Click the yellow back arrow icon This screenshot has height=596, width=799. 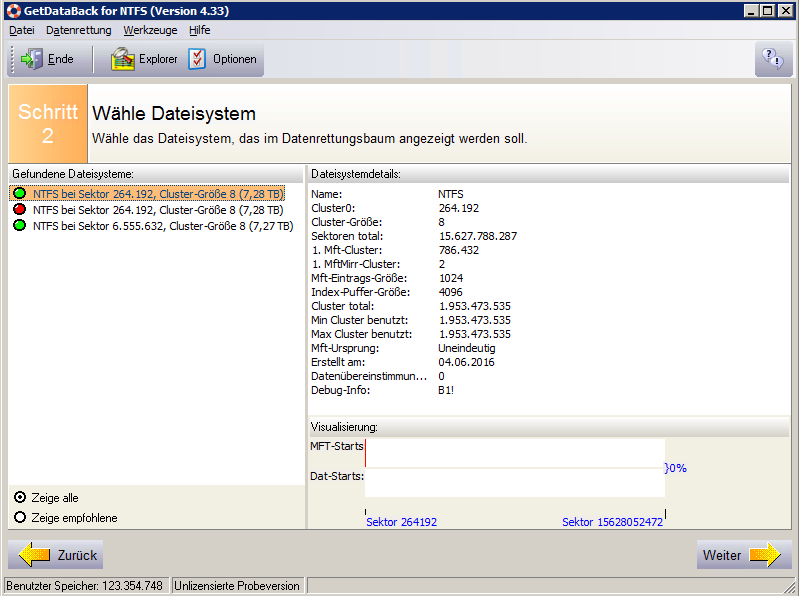coord(34,554)
